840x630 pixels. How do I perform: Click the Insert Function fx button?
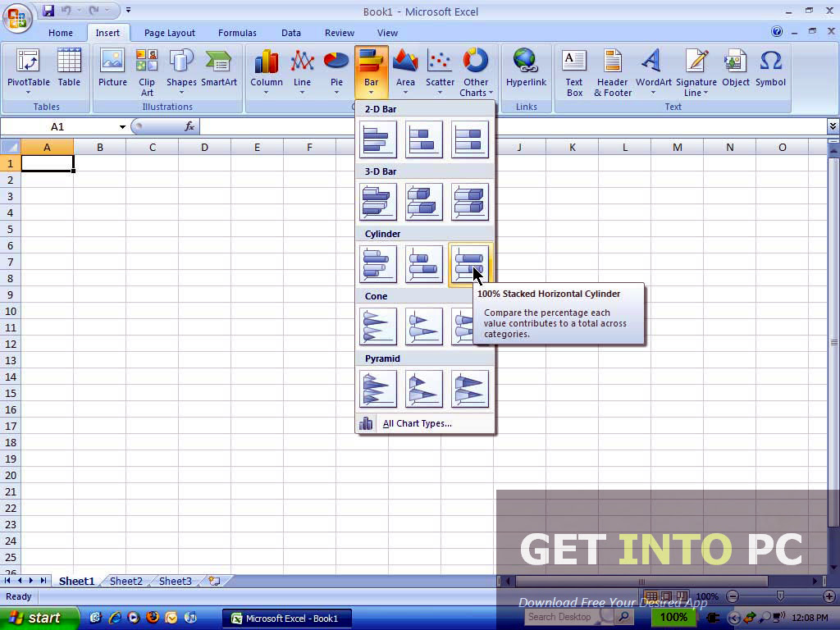tap(189, 127)
